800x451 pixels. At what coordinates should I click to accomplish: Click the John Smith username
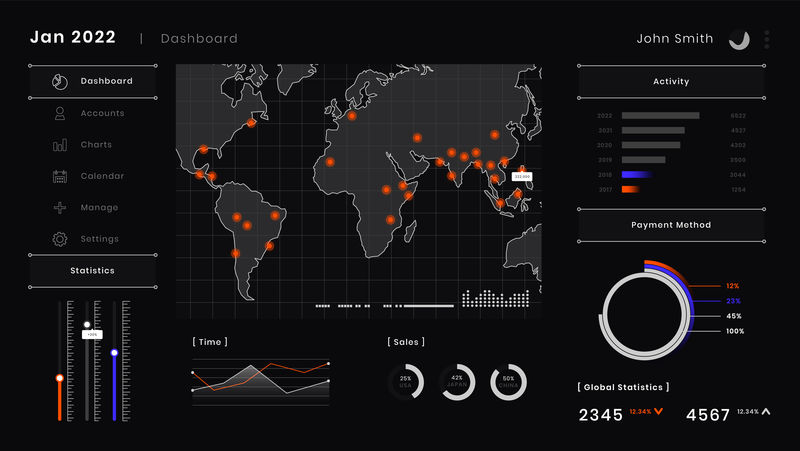coord(675,39)
